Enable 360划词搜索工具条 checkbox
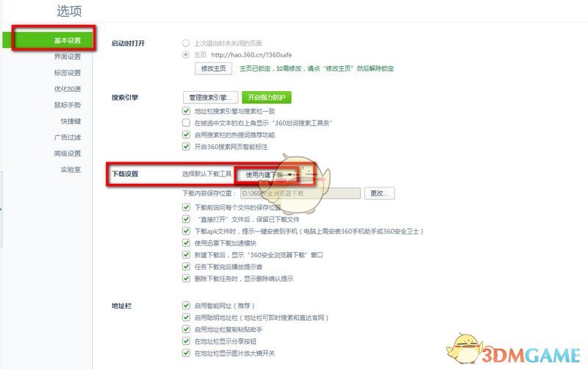588x369 pixels. tap(186, 123)
